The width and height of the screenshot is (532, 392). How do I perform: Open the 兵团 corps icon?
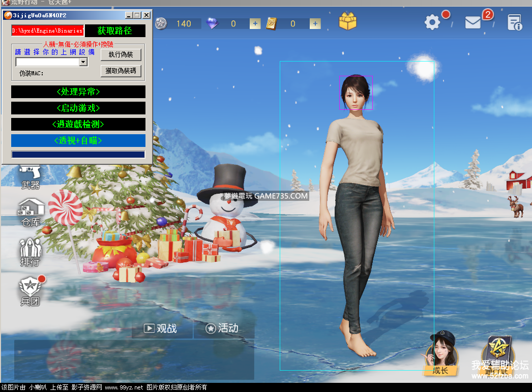tap(30, 291)
